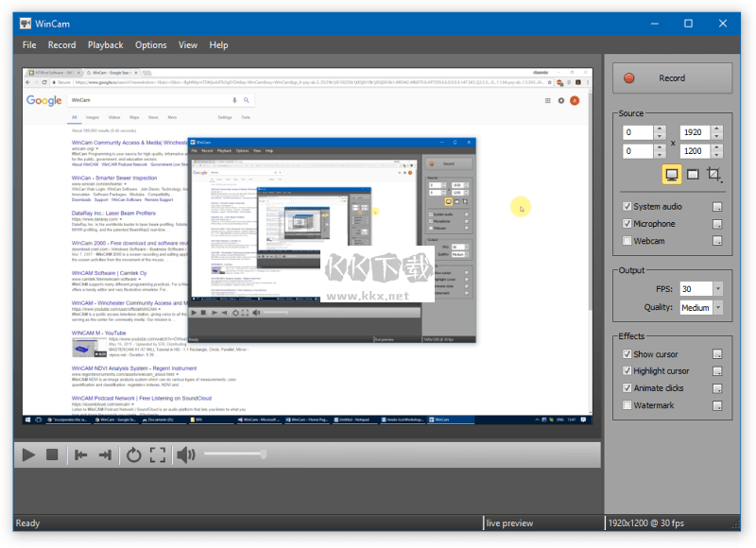
Task: Jump to the end of recording
Action: click(105, 455)
